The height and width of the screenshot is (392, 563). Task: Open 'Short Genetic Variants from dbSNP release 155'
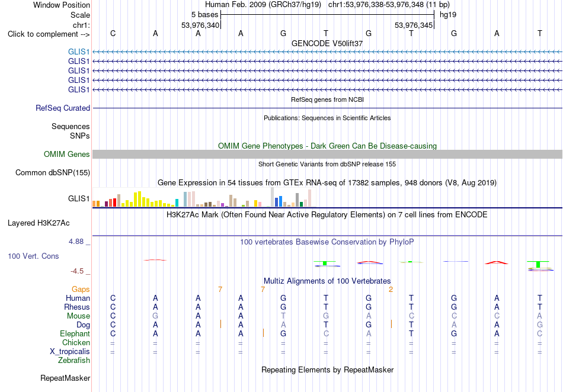[327, 164]
